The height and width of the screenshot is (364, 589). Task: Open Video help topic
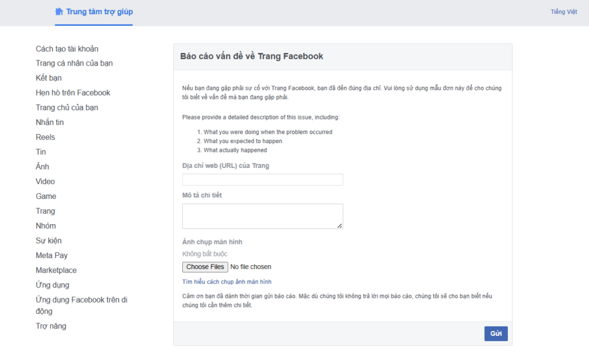[x=45, y=182]
